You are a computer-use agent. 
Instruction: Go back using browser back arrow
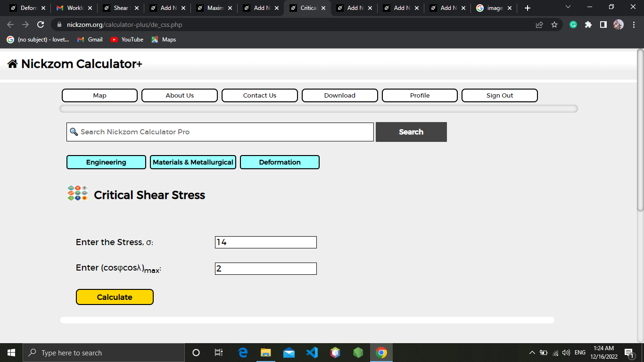(x=10, y=25)
